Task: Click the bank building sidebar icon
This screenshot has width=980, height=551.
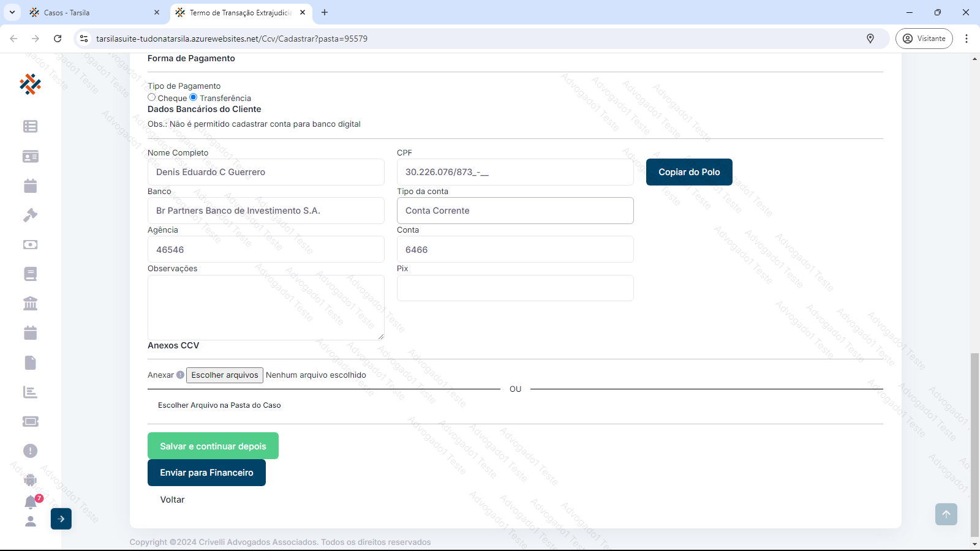Action: [30, 304]
